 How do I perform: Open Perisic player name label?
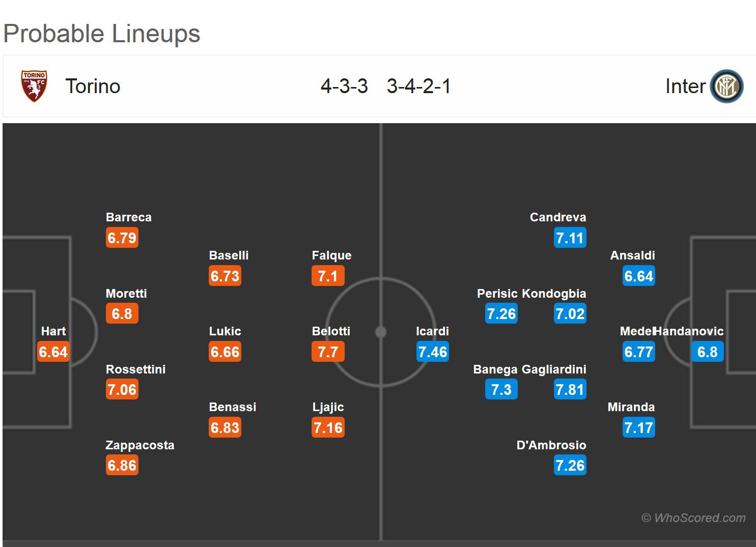(x=497, y=294)
